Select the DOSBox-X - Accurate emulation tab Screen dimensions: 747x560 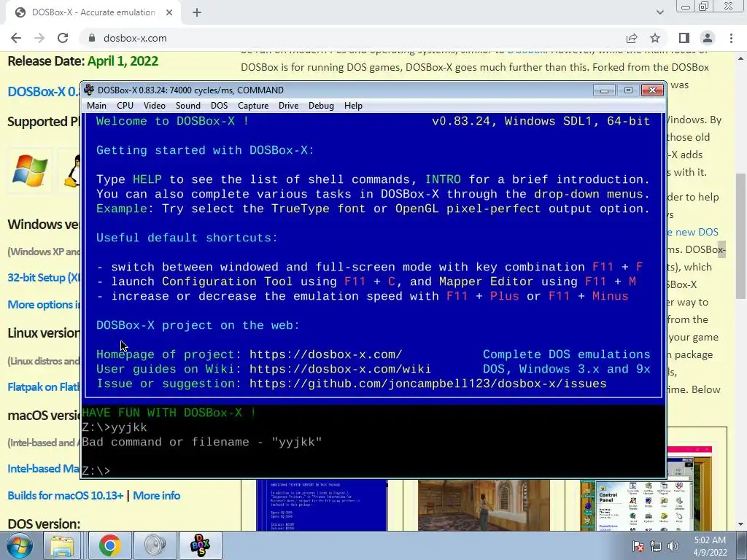pos(93,12)
